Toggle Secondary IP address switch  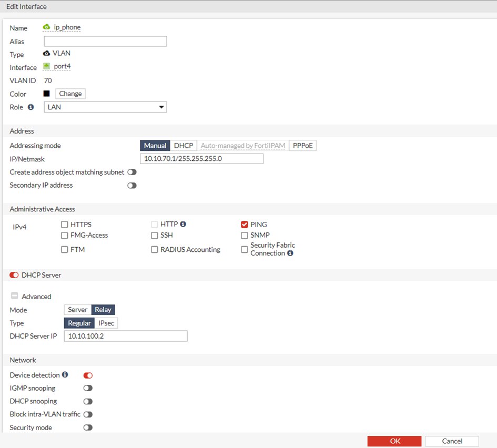pyautogui.click(x=131, y=186)
